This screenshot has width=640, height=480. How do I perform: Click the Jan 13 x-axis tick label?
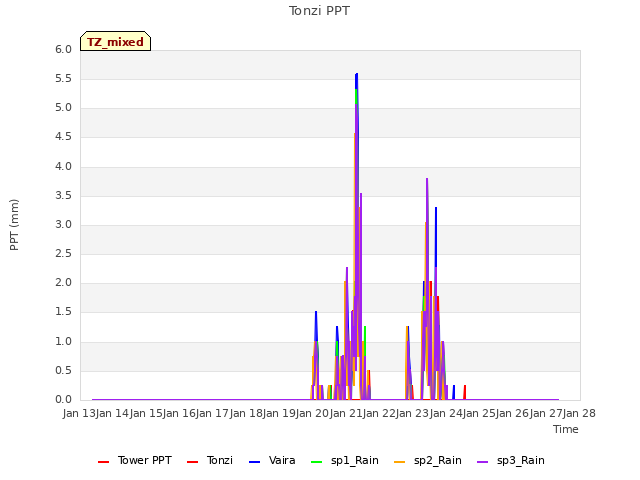(80, 413)
